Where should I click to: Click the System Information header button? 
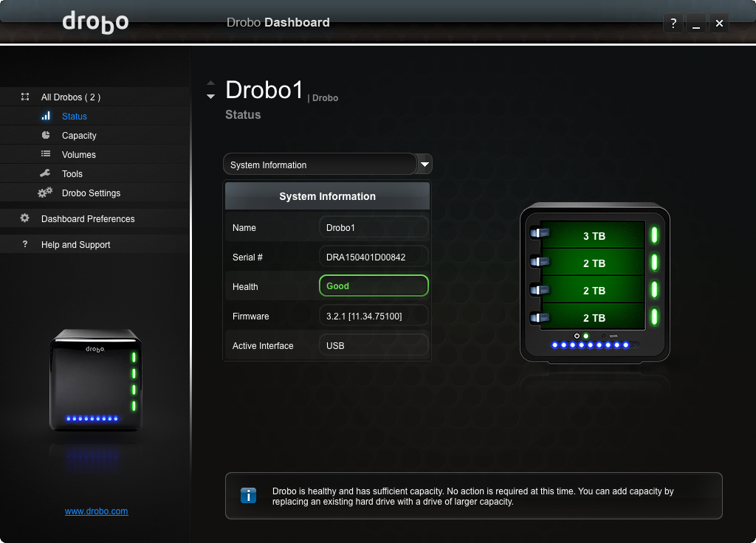coord(327,196)
